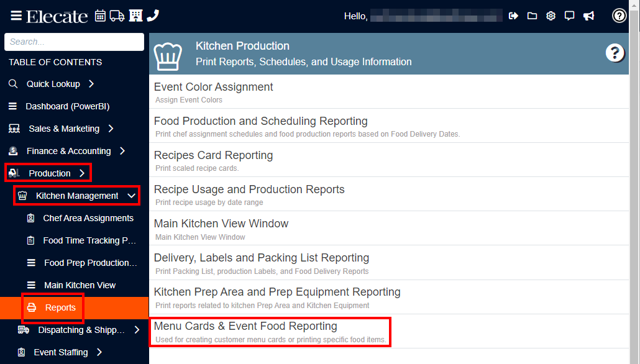Open the folder icon in top bar
This screenshot has width=640, height=364.
[533, 16]
